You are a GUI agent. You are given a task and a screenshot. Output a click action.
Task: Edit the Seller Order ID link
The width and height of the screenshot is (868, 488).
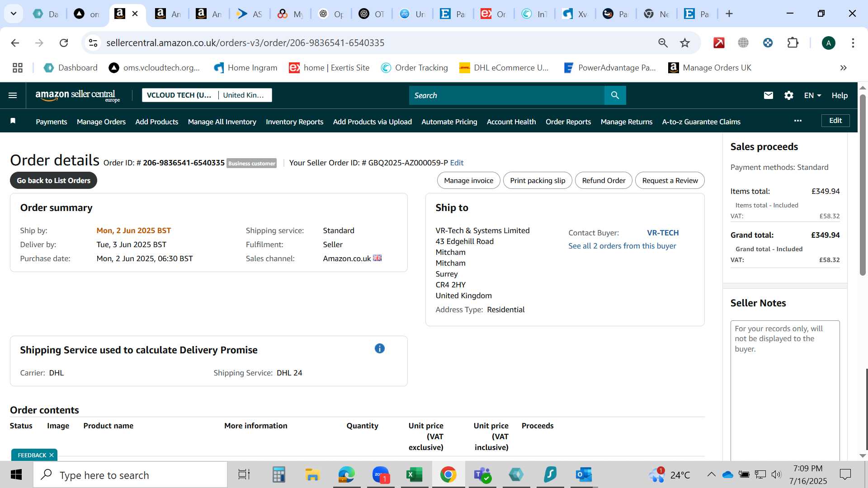(x=457, y=163)
